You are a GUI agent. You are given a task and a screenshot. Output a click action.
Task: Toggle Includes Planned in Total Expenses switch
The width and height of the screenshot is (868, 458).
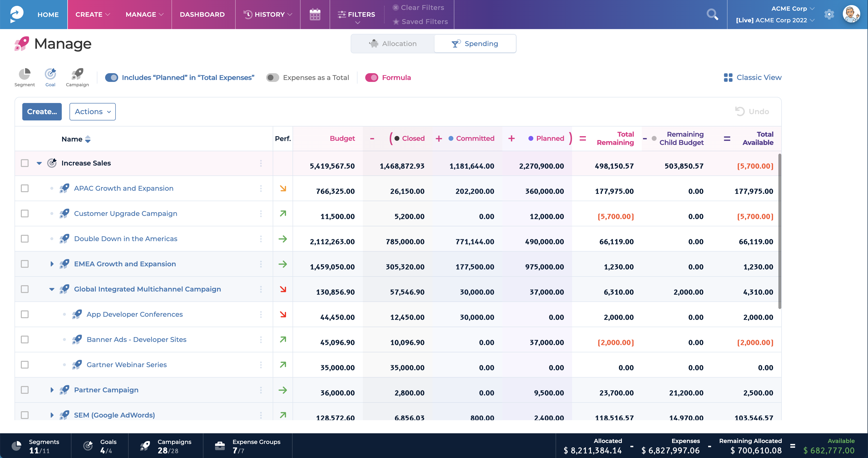[112, 78]
